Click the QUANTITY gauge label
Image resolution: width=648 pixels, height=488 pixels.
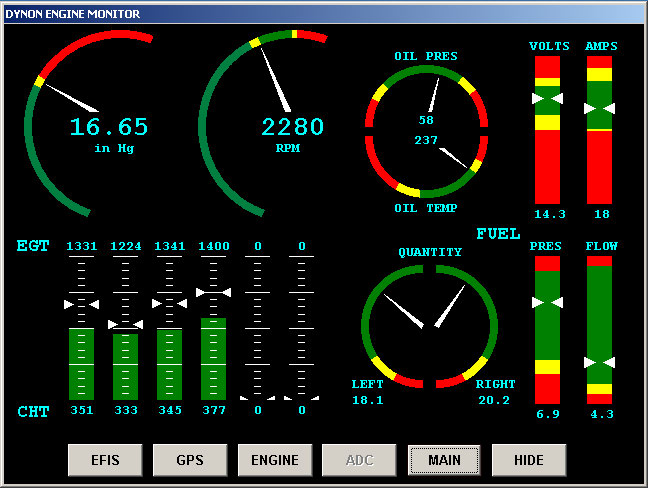coord(430,252)
